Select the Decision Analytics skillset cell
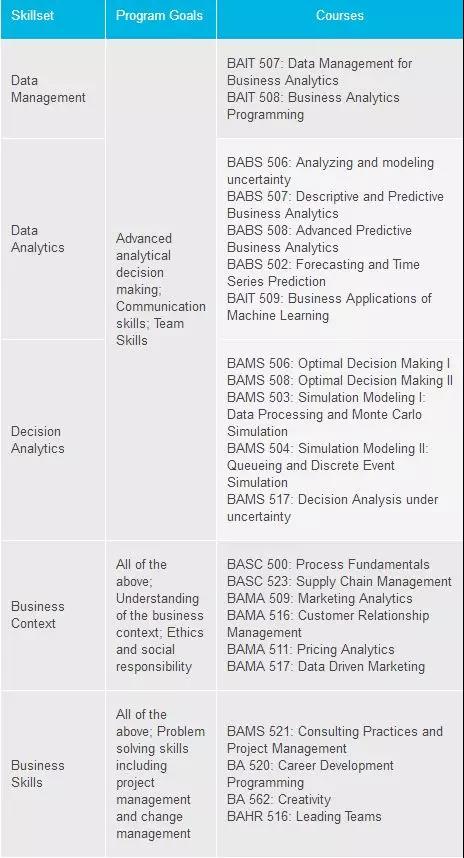The image size is (464, 858). 53,439
